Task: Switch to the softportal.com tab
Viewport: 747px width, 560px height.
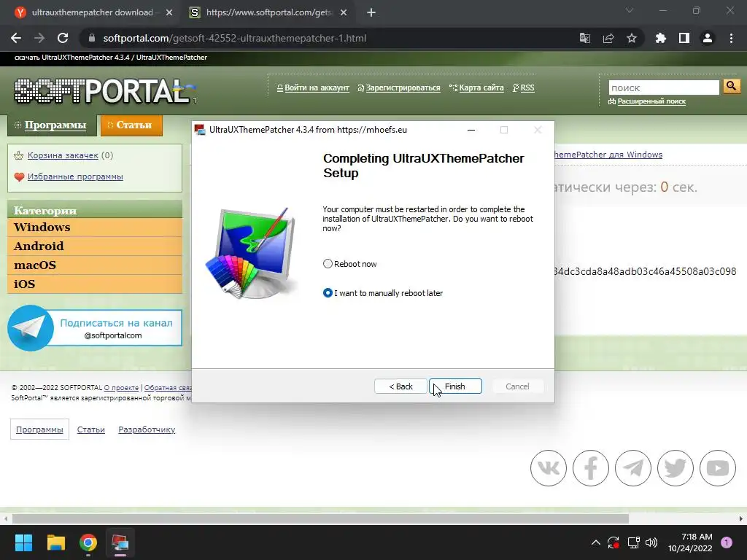Action: (268, 13)
